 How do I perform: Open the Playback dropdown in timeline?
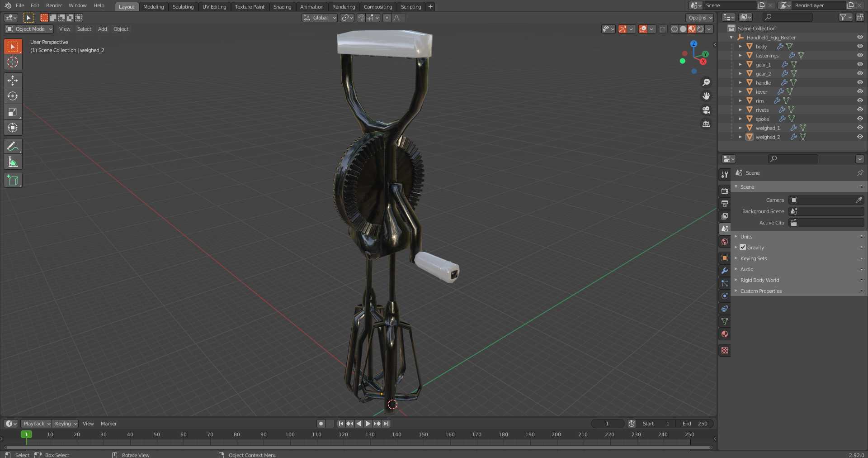tap(36, 424)
